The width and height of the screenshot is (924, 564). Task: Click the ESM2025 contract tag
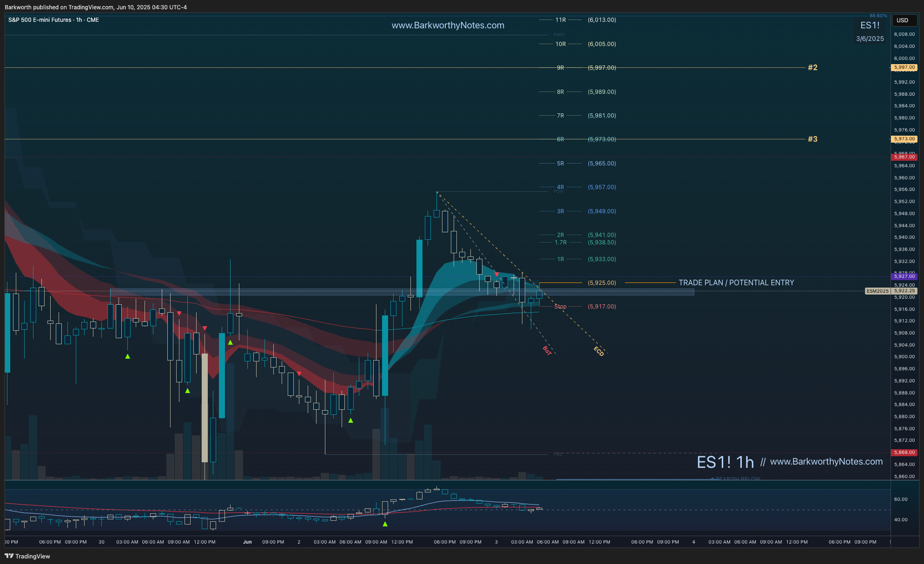pyautogui.click(x=877, y=291)
